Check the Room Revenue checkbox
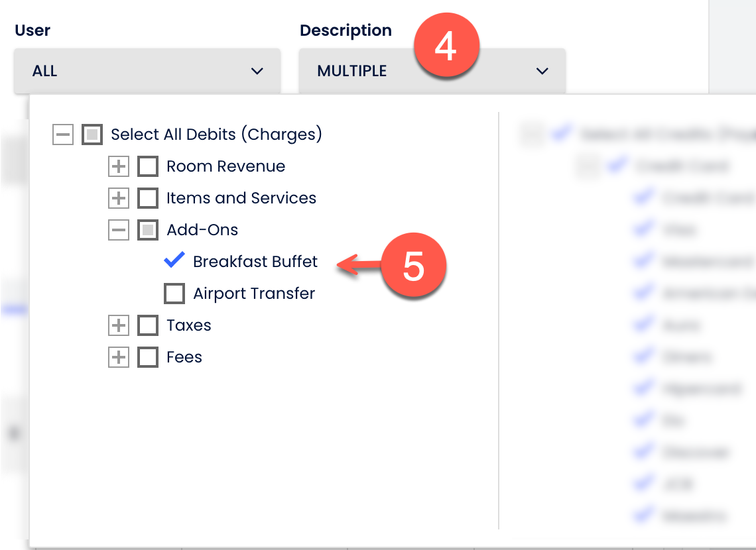The height and width of the screenshot is (550, 756). click(x=147, y=166)
